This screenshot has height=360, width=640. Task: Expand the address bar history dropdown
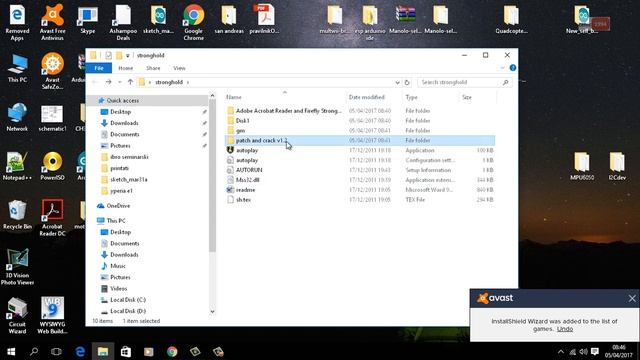coord(397,82)
